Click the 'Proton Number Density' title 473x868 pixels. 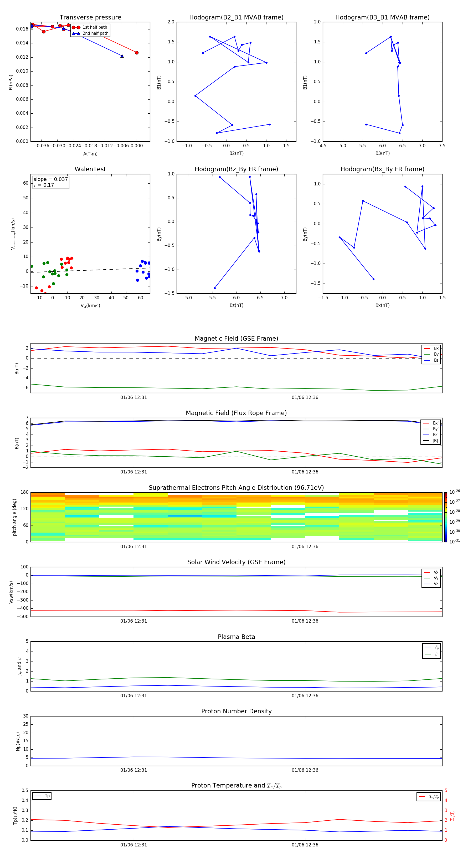click(x=236, y=711)
